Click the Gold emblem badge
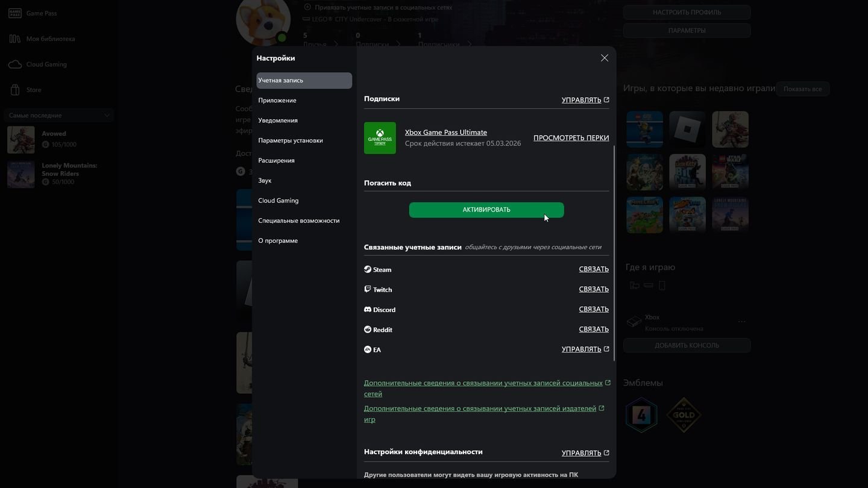The image size is (868, 488). (x=684, y=414)
